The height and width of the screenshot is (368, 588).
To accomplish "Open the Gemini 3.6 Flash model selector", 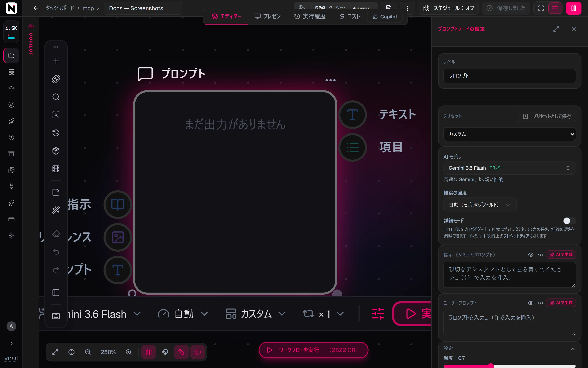I will coord(510,168).
